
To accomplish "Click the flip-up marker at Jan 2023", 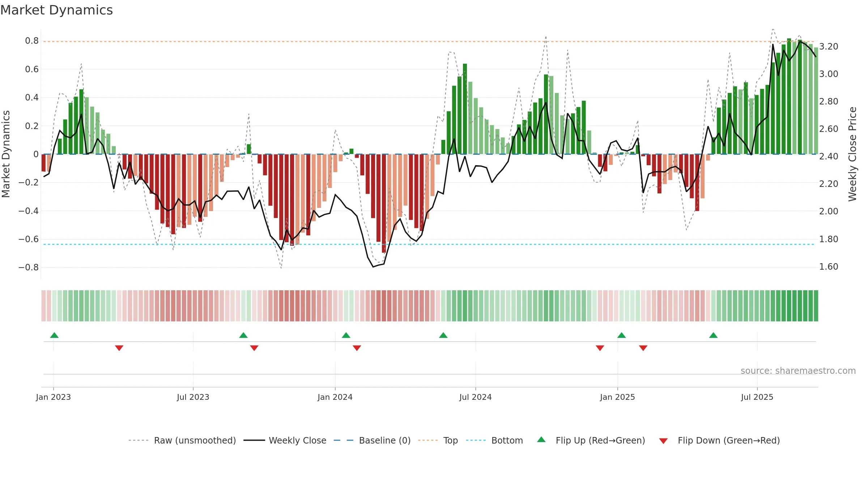I will coord(54,335).
